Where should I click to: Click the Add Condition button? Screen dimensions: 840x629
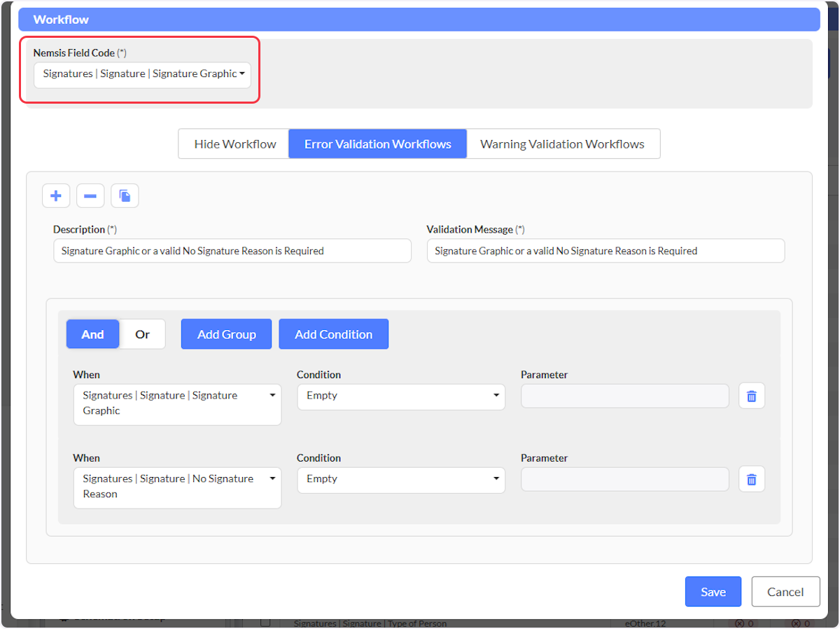coord(333,334)
